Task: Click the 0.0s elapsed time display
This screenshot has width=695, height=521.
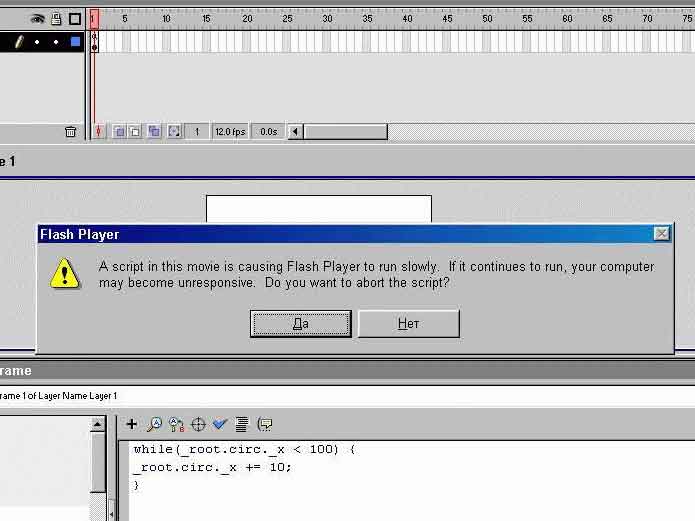Action: [x=269, y=132]
